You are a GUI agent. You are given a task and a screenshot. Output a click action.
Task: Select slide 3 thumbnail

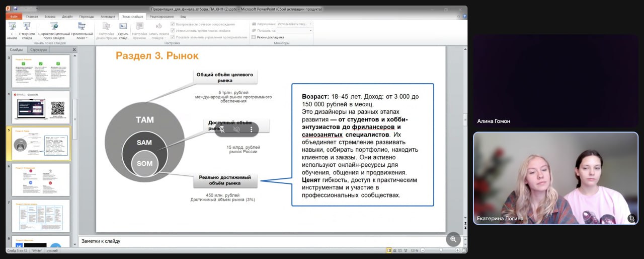coord(41,71)
